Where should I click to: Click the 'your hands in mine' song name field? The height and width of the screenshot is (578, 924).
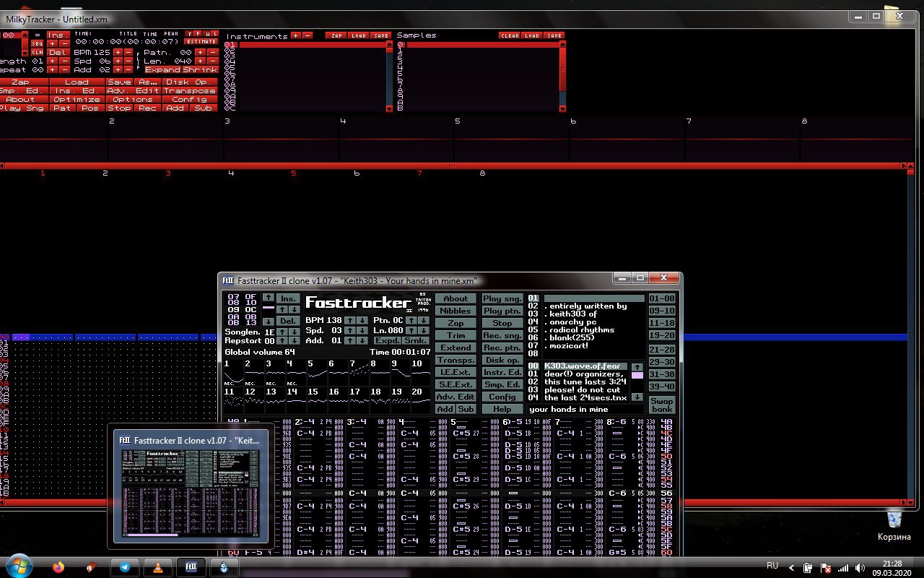[586, 409]
